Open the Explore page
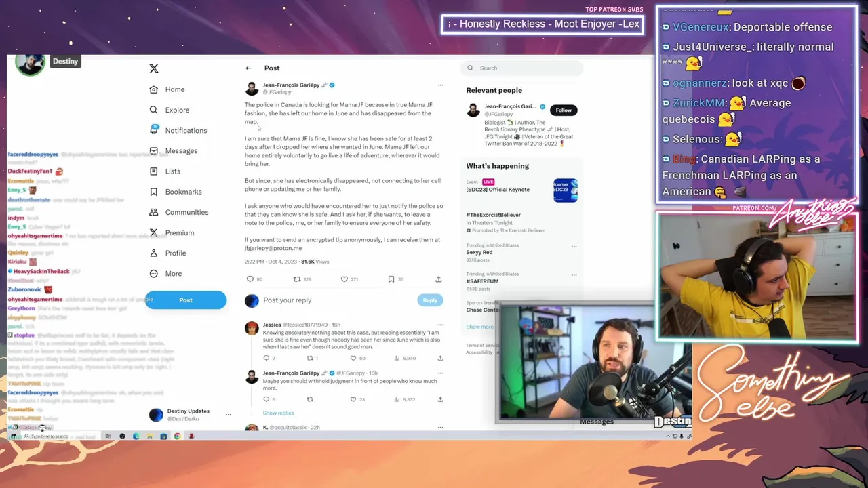 pos(170,110)
